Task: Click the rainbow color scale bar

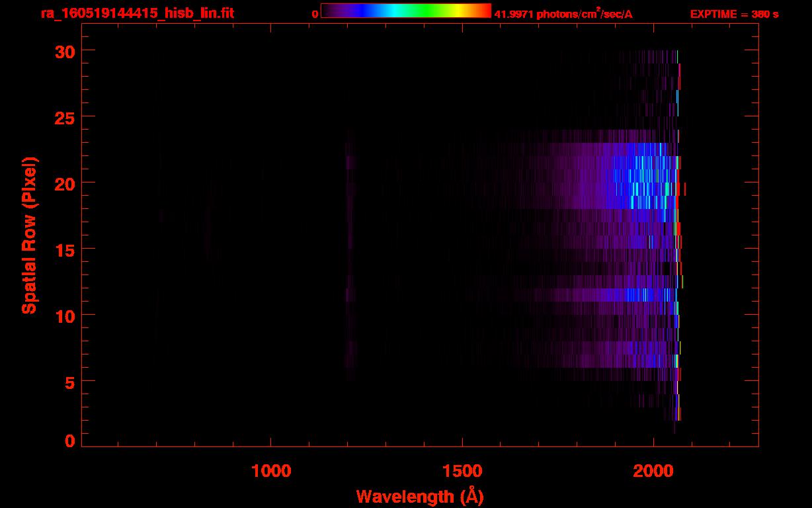Action: click(x=406, y=11)
